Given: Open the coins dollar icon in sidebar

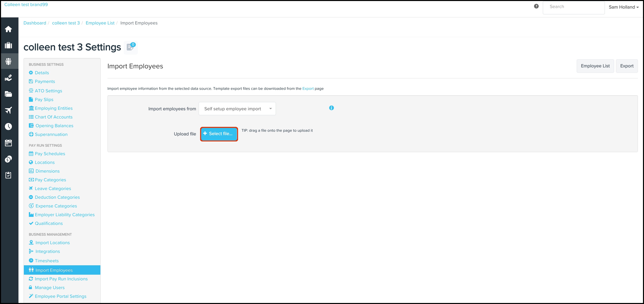Looking at the screenshot, I should pos(9,159).
